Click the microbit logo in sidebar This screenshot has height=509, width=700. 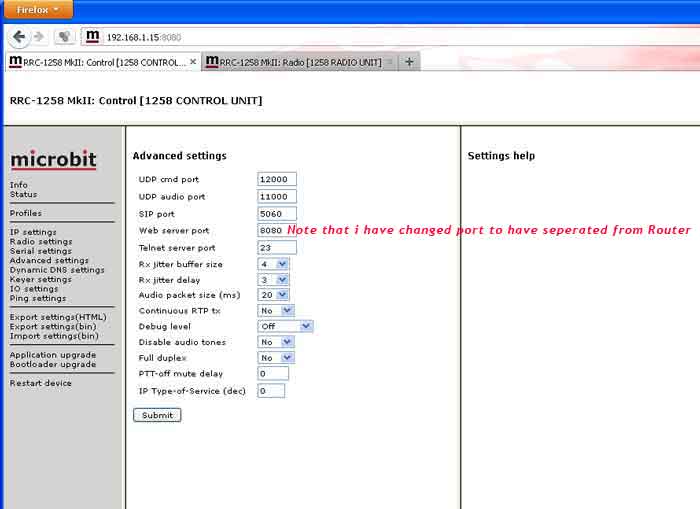click(x=54, y=159)
